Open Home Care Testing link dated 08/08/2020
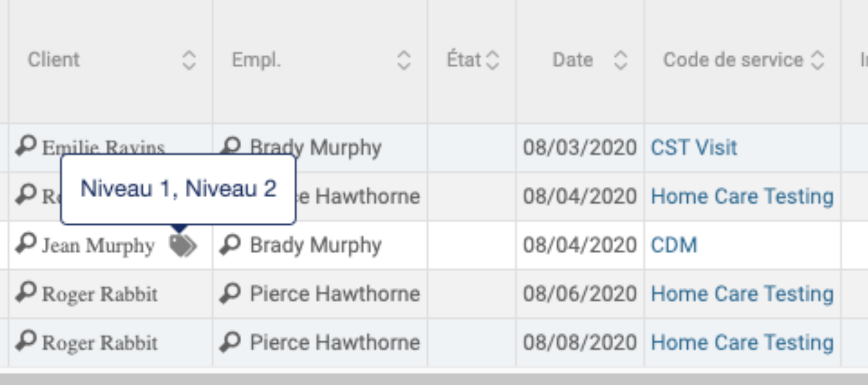The height and width of the screenshot is (385, 868). pyautogui.click(x=742, y=343)
